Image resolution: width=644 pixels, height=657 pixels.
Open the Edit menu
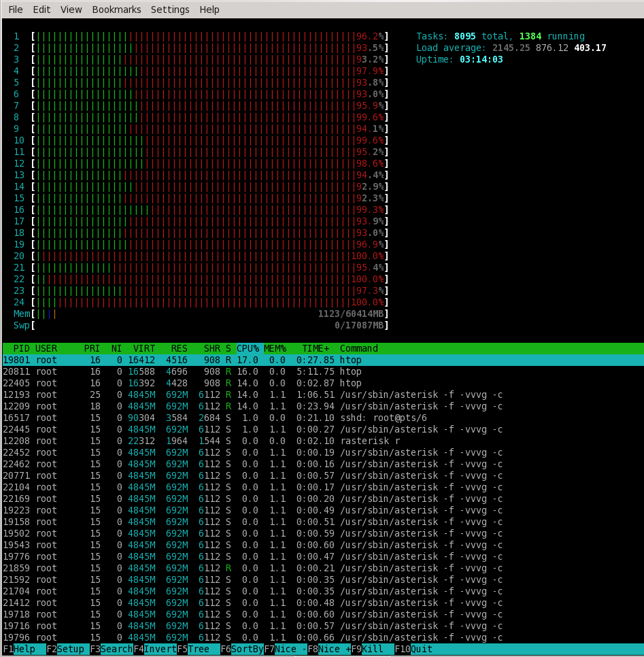[41, 10]
